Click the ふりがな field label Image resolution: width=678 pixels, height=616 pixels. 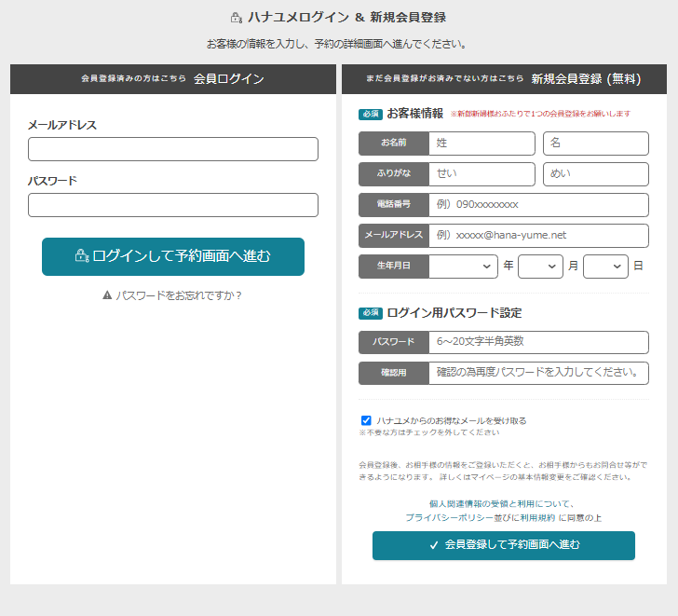tap(393, 174)
